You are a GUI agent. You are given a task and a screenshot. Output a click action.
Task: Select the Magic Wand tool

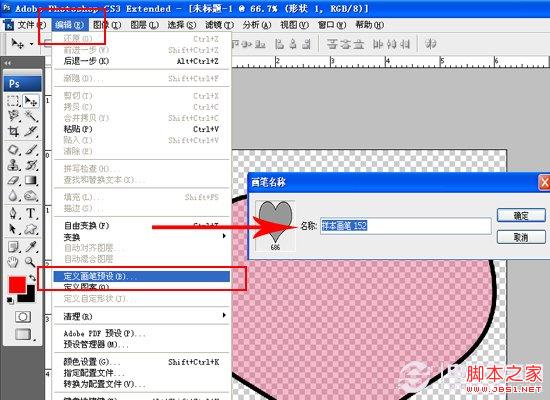(31, 116)
